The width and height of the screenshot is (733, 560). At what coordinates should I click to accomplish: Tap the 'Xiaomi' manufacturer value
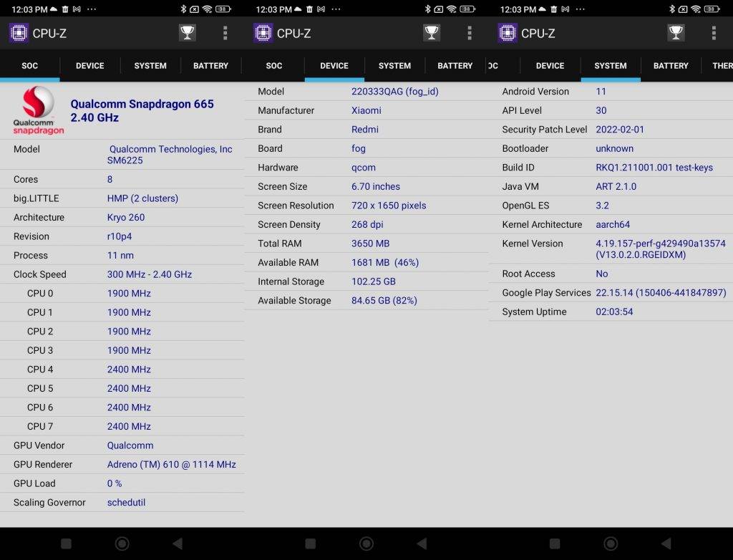[366, 110]
